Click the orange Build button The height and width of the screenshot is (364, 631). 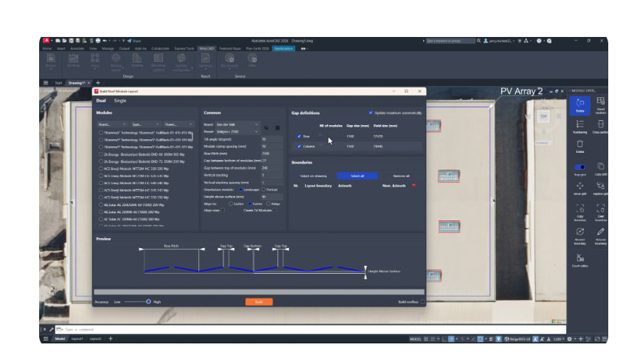click(x=259, y=302)
